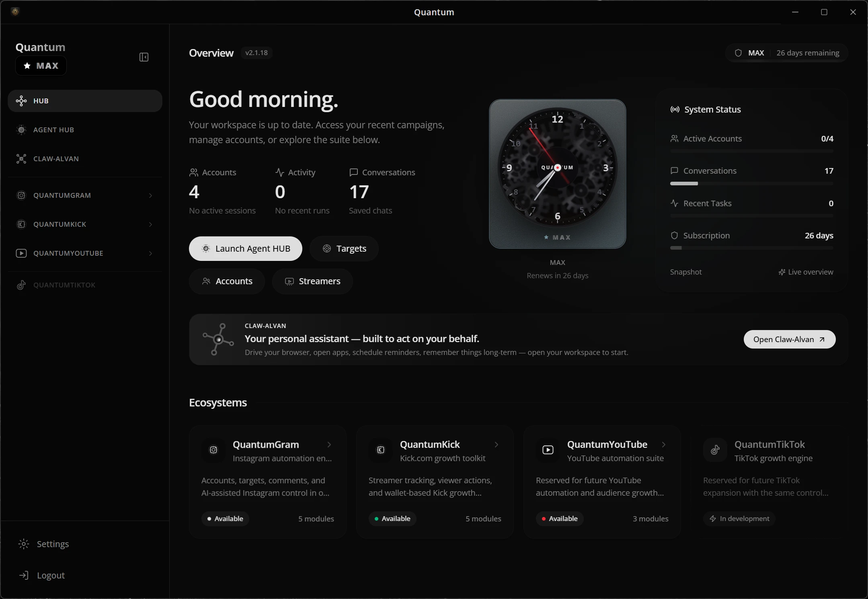Click Open Claw-Alvan button
868x599 pixels.
[790, 339]
